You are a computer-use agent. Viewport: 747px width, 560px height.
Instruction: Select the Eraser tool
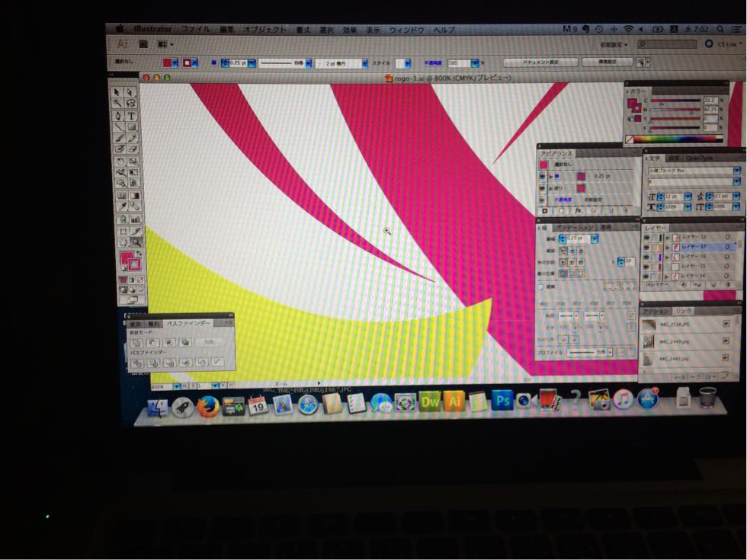click(x=133, y=149)
